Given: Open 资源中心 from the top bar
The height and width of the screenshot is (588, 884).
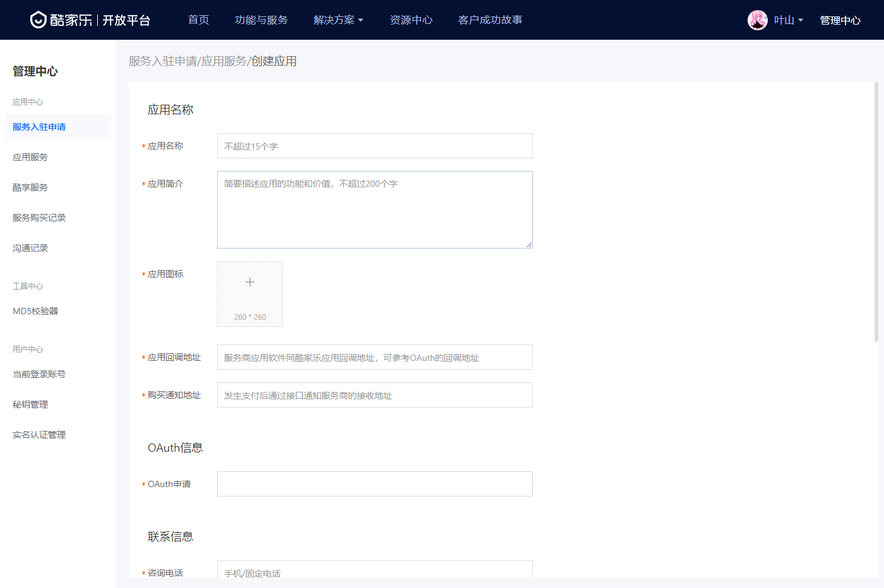Looking at the screenshot, I should pos(411,20).
